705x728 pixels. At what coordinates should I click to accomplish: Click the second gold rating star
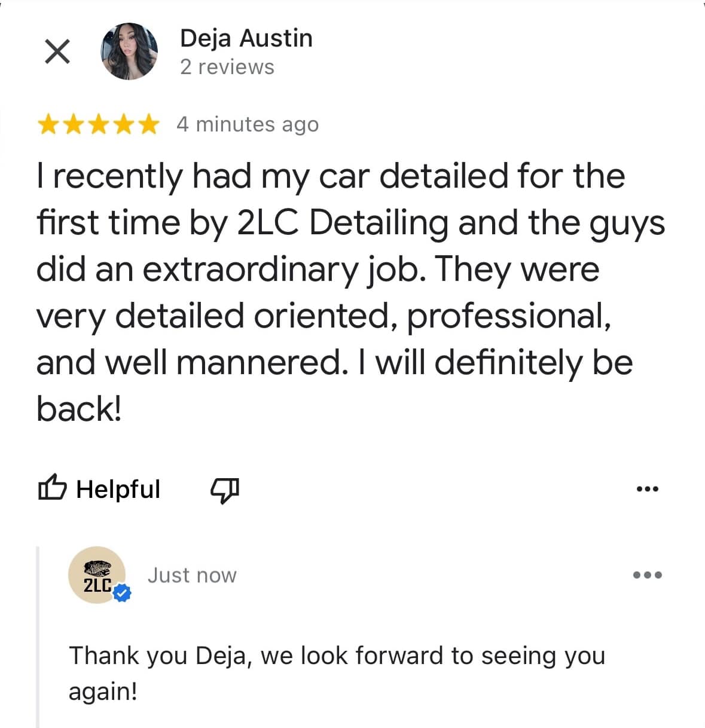(x=73, y=124)
